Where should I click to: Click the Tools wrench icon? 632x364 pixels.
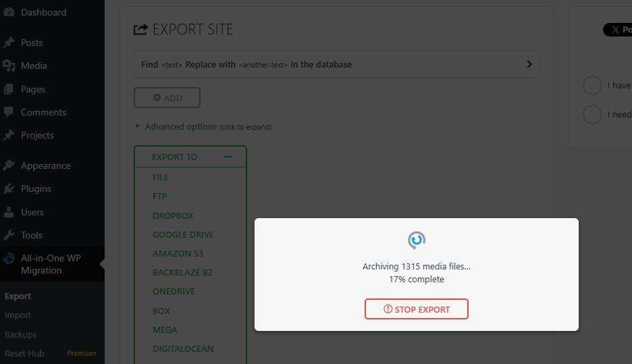(9, 235)
